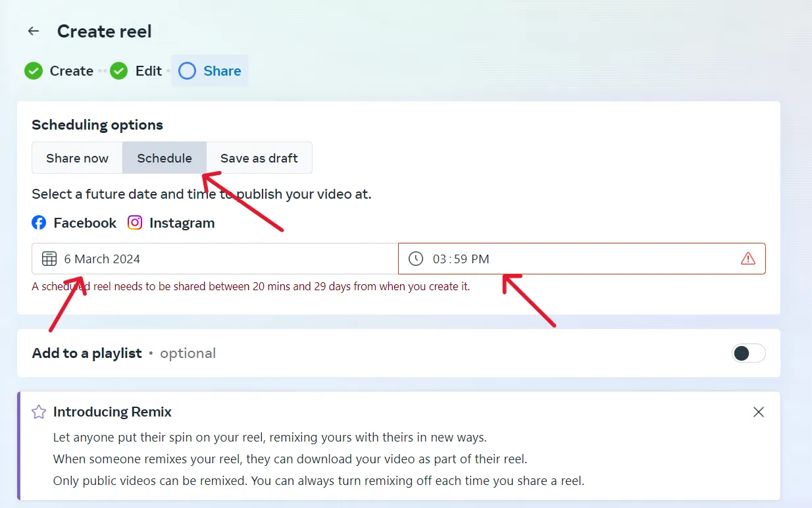Click the calendar icon in the date field

click(49, 259)
